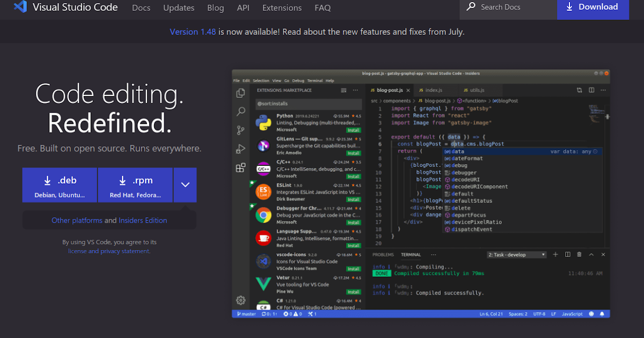Click the Version 1.48 release notes link

(193, 32)
